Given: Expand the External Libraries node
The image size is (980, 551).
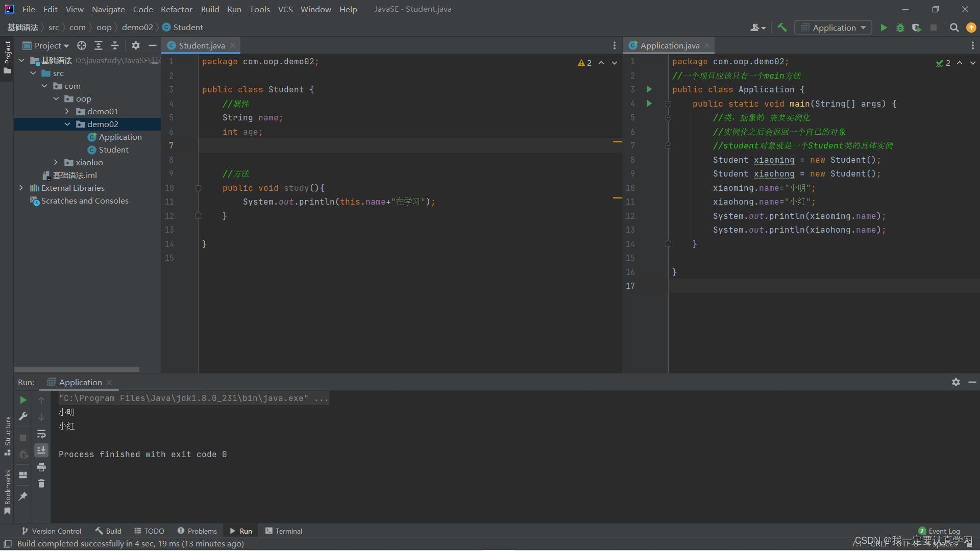Looking at the screenshot, I should click(21, 188).
